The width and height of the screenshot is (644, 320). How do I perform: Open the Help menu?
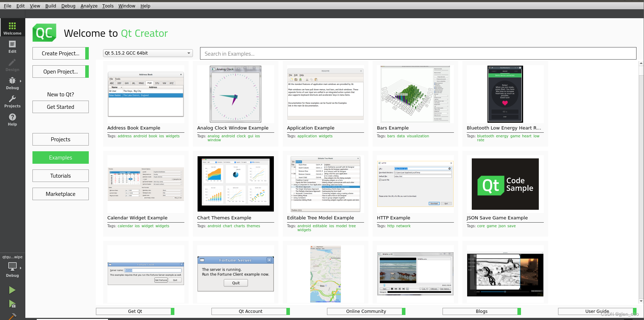pyautogui.click(x=145, y=6)
